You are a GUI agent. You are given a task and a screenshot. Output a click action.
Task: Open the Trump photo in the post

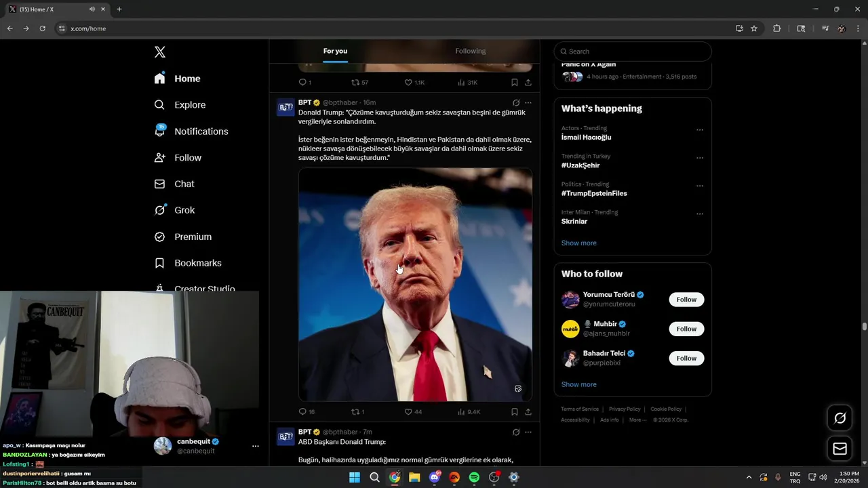(x=415, y=285)
